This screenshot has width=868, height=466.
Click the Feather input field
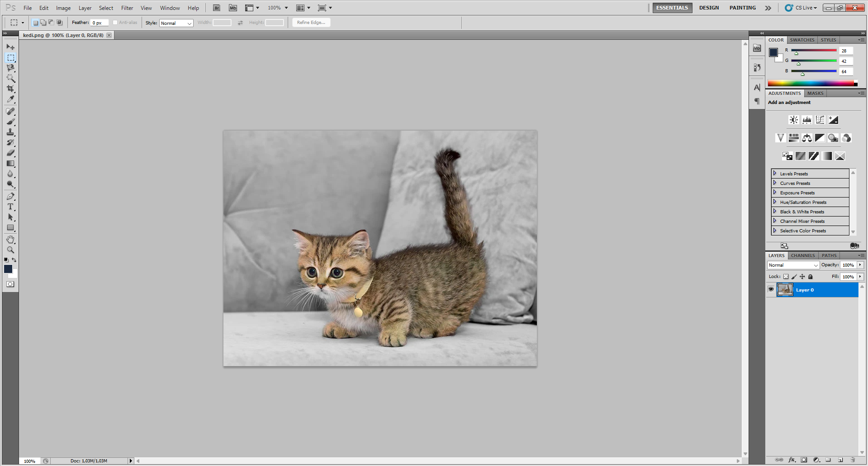tap(99, 23)
